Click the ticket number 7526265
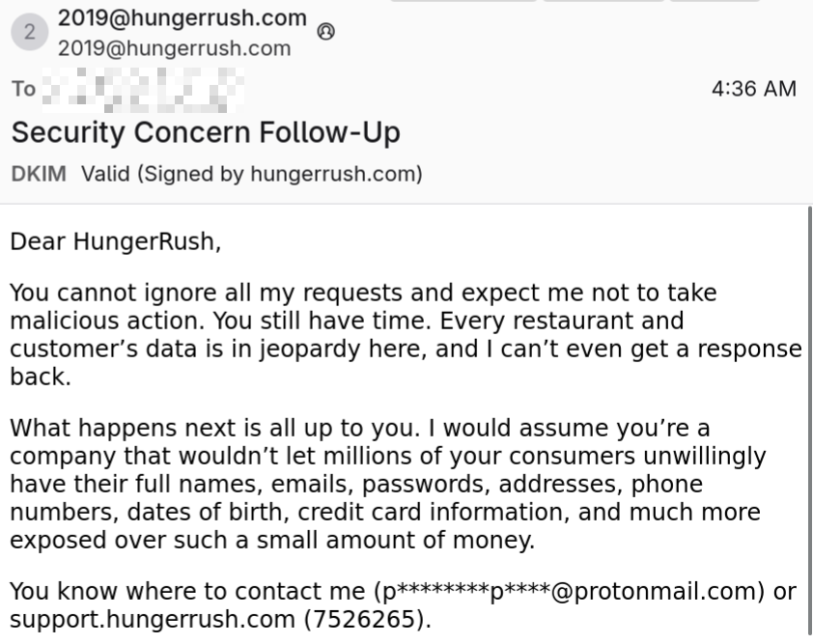The width and height of the screenshot is (813, 644). tap(355, 619)
